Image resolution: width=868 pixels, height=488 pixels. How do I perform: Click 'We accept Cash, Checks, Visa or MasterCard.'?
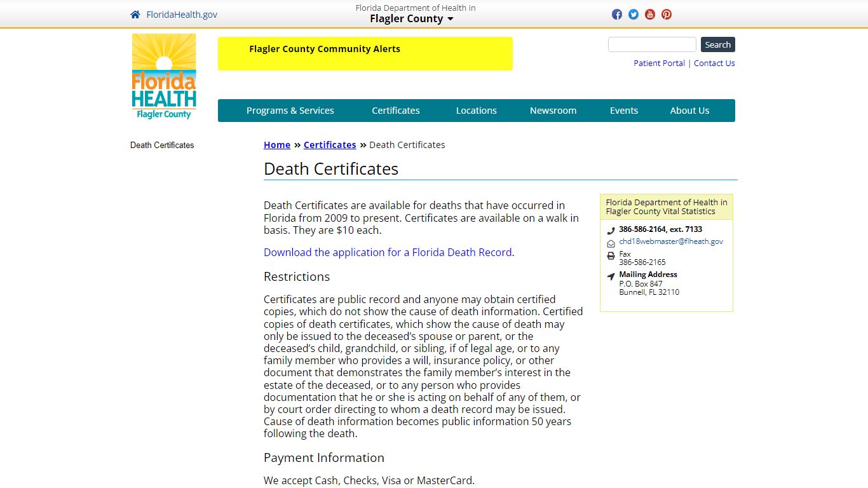(369, 480)
